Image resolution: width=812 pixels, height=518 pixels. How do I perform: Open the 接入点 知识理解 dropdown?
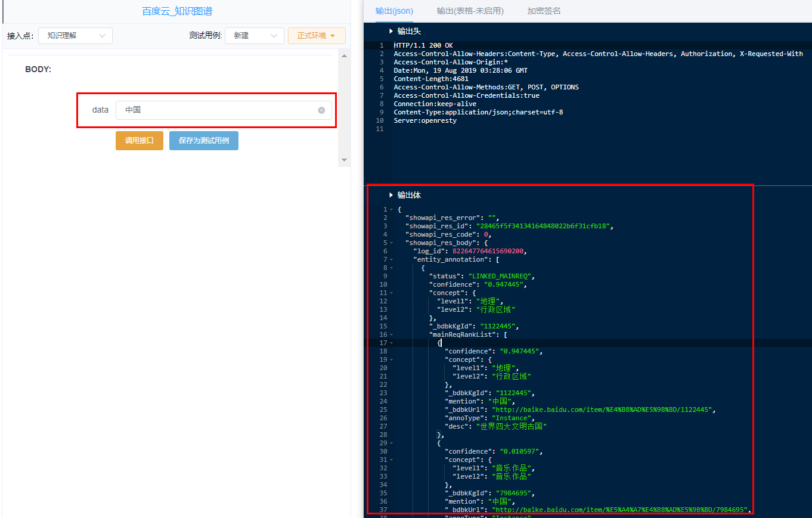pos(75,36)
